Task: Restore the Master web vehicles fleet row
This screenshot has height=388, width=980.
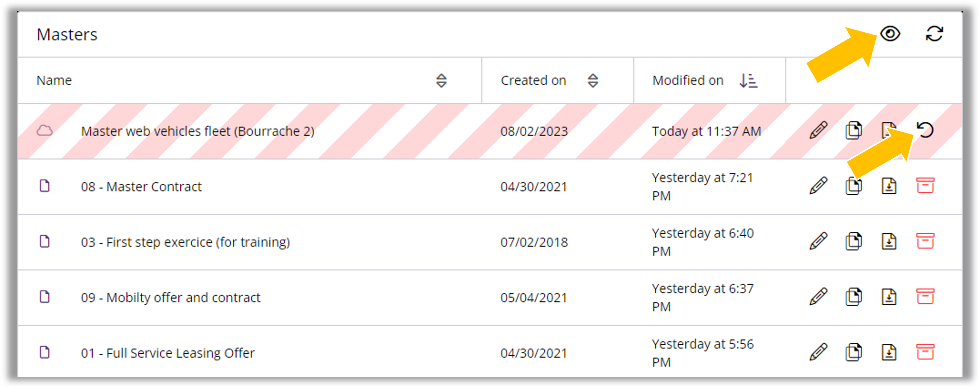Action: [x=925, y=130]
